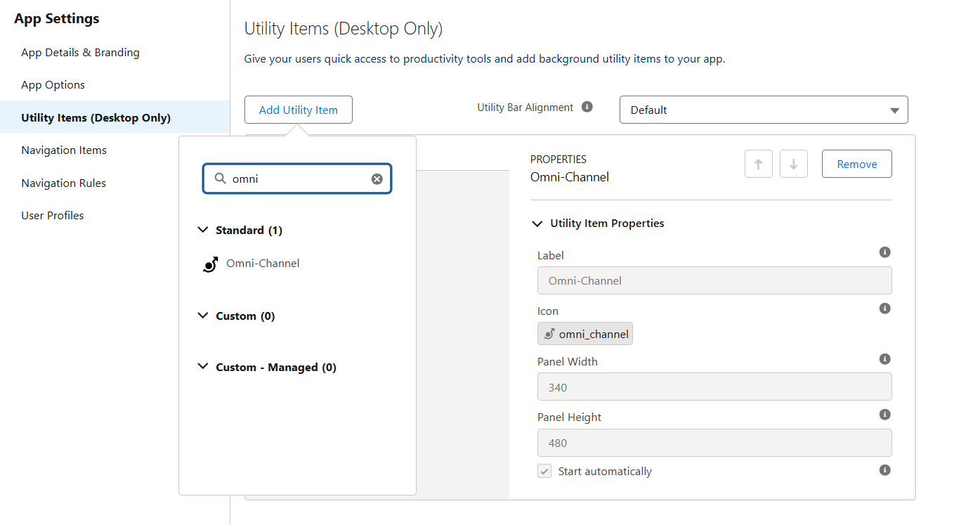Open App Details & Branding settings
Screen dimensions: 980x525
[80, 53]
